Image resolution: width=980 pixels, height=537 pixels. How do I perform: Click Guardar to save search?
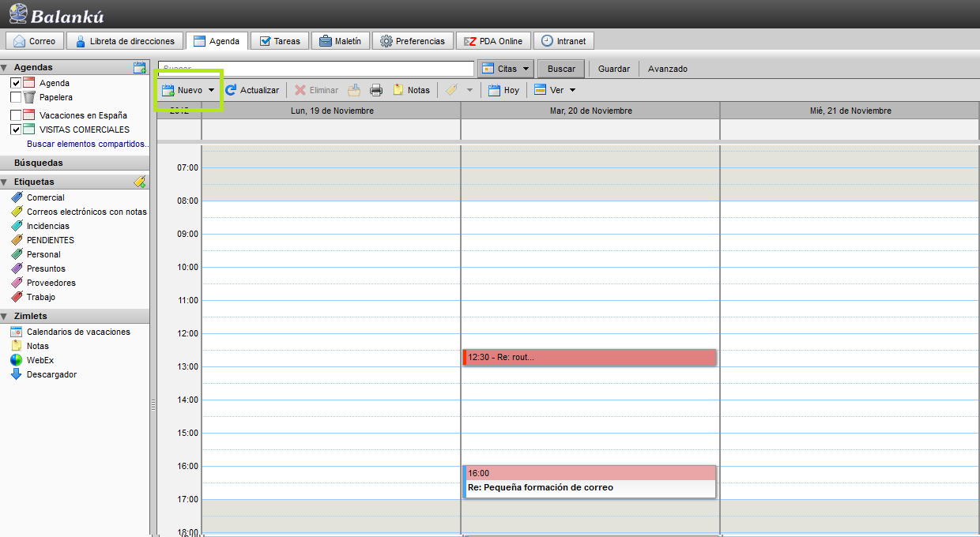(x=614, y=69)
